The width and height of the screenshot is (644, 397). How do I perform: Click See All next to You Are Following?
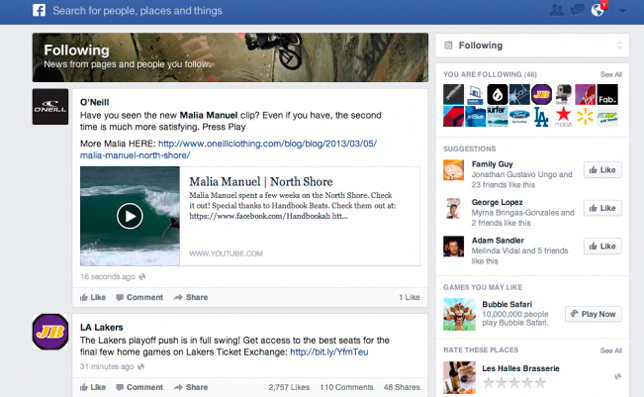[611, 74]
